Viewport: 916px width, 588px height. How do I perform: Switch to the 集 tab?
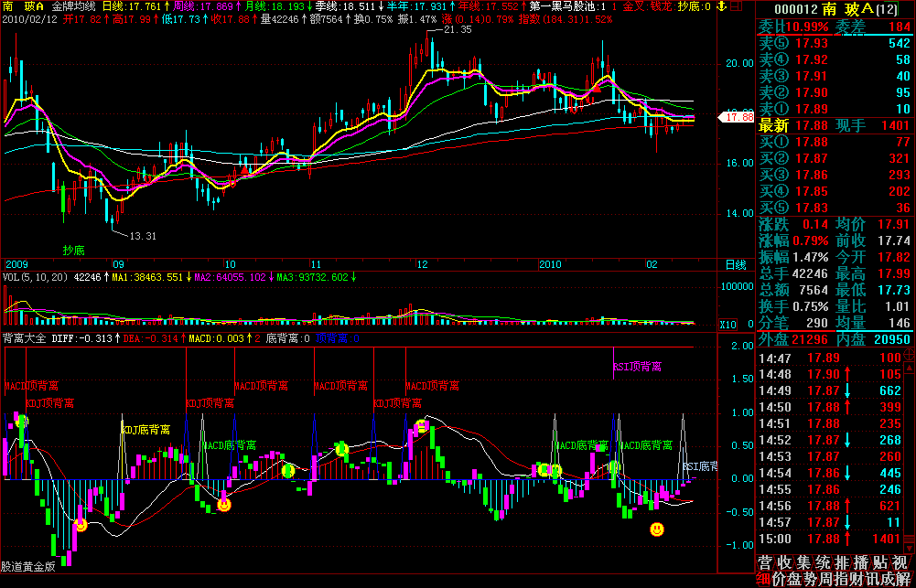(x=803, y=563)
